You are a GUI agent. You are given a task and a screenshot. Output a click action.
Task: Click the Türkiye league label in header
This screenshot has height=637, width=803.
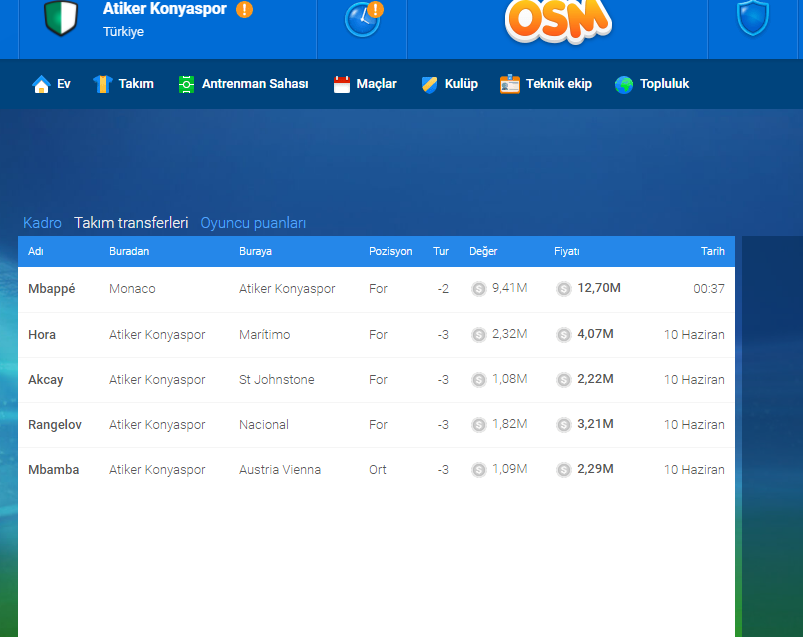[x=123, y=32]
